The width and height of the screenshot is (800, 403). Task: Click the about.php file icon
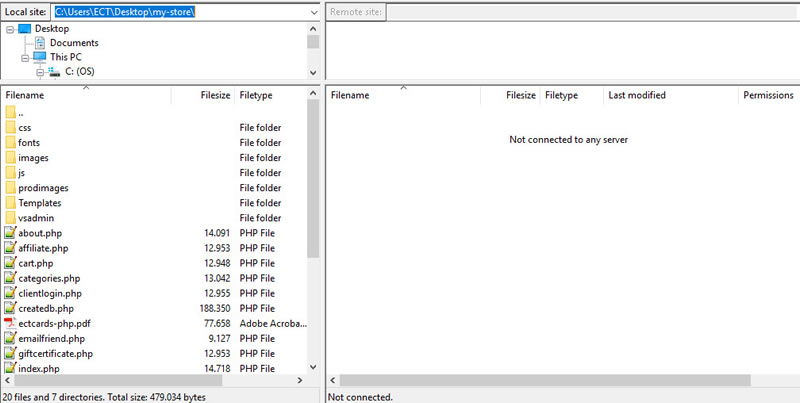(10, 233)
